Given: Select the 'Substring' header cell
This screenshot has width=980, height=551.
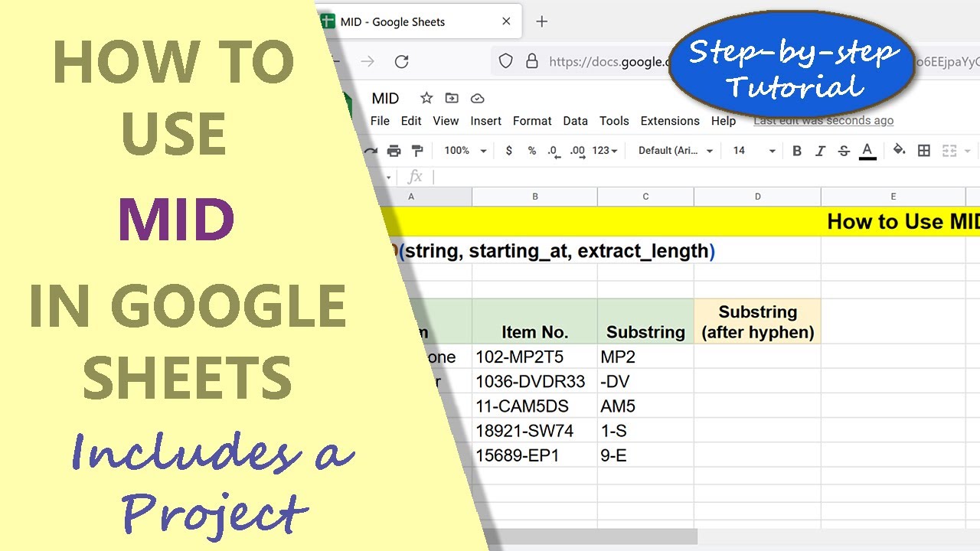Looking at the screenshot, I should [x=645, y=321].
